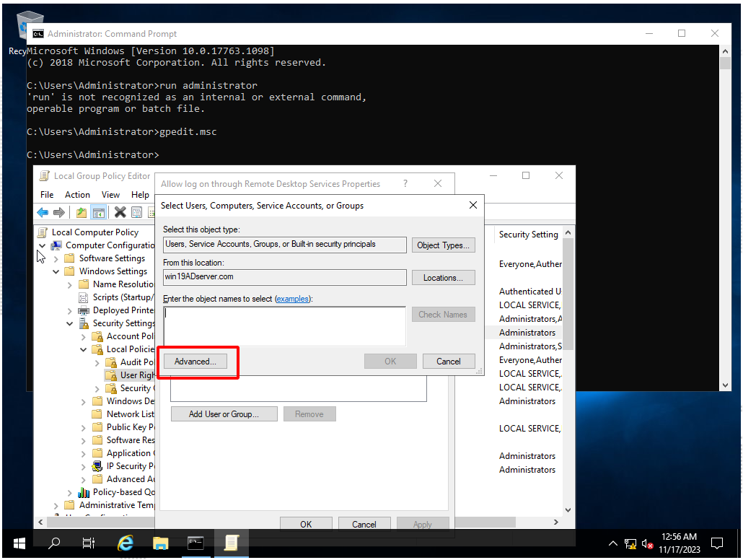Click the IP Security Policies icon
This screenshot has height=560, width=743.
97,466
